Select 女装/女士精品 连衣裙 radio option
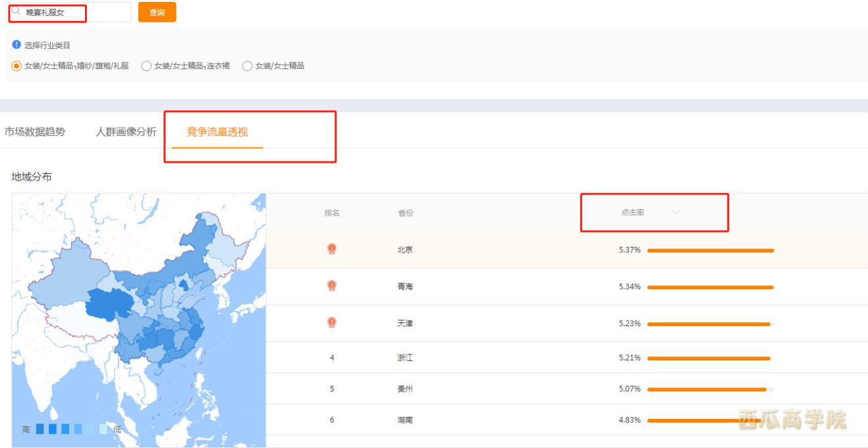Screen dimensions: 868x448 click(x=146, y=66)
